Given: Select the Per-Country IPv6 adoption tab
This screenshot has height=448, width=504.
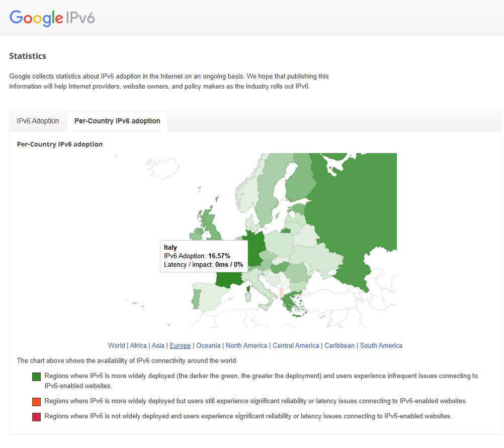Looking at the screenshot, I should [x=117, y=121].
